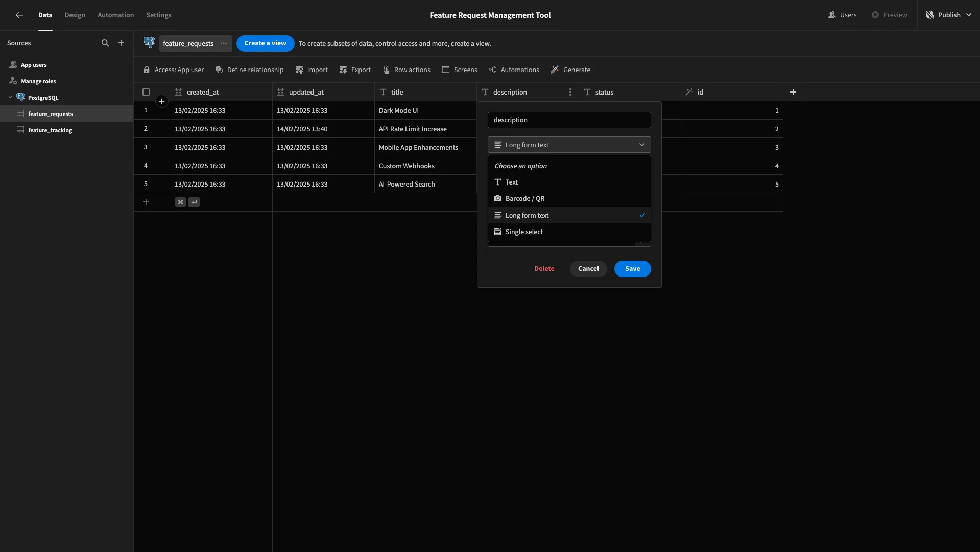Open the description column options menu
Viewport: 980px width, 552px height.
pyautogui.click(x=570, y=93)
